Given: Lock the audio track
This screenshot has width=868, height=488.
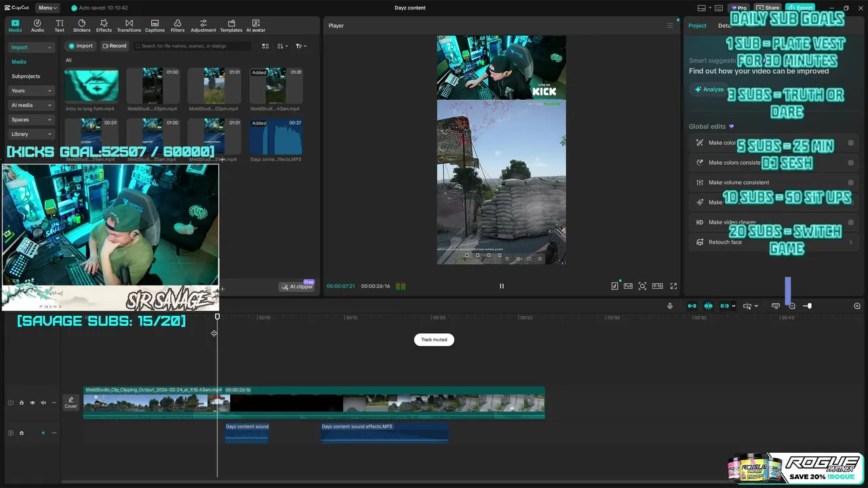Looking at the screenshot, I should coord(21,433).
